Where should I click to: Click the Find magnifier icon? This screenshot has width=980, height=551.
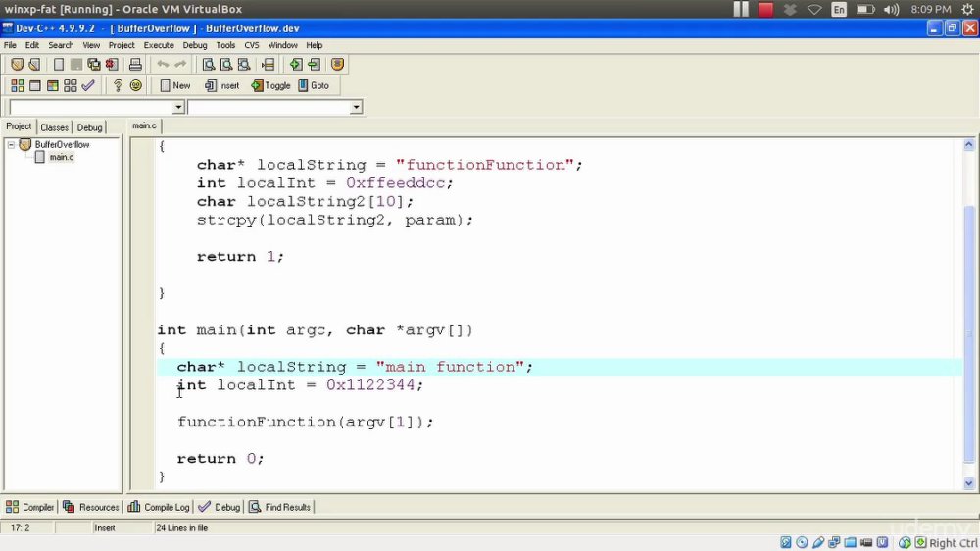pyautogui.click(x=208, y=64)
